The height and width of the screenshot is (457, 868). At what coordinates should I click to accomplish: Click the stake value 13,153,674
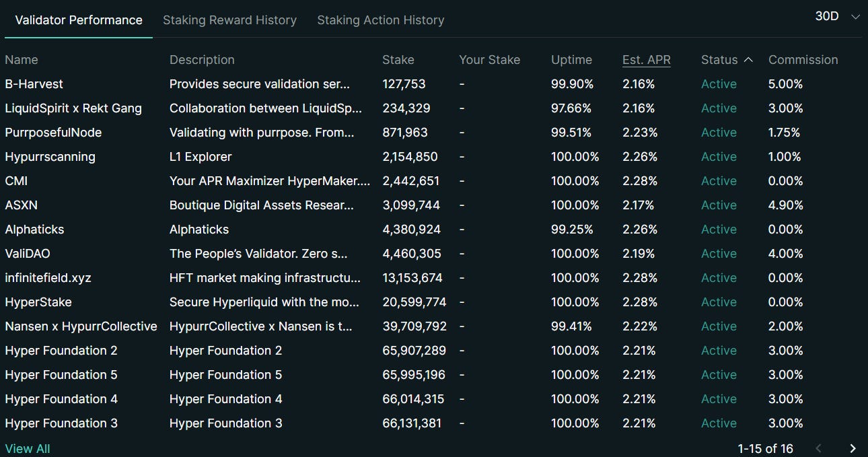pos(412,278)
